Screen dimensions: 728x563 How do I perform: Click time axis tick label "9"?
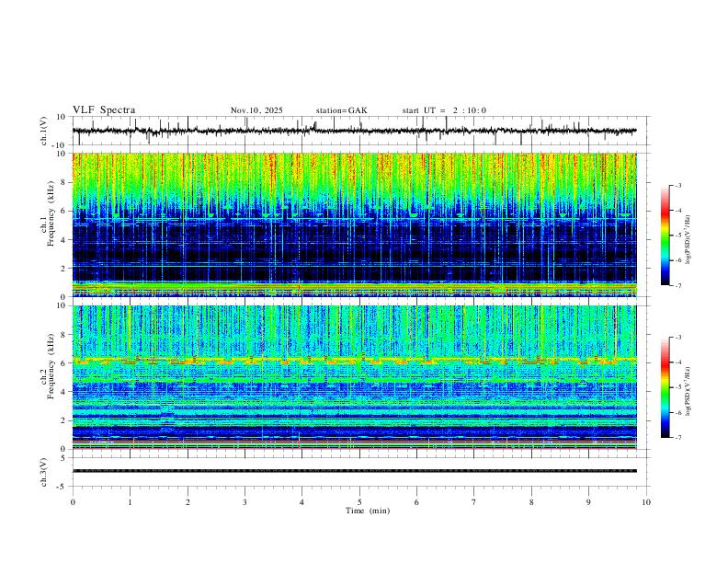(588, 502)
